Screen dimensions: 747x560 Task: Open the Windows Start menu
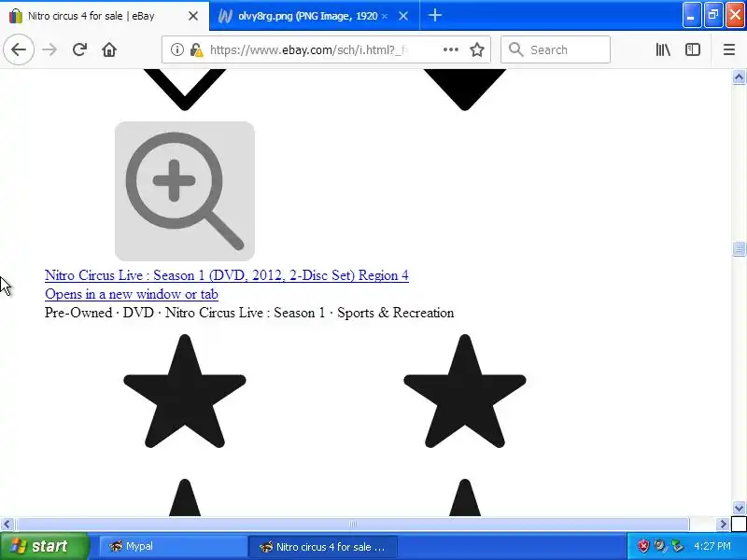44,546
